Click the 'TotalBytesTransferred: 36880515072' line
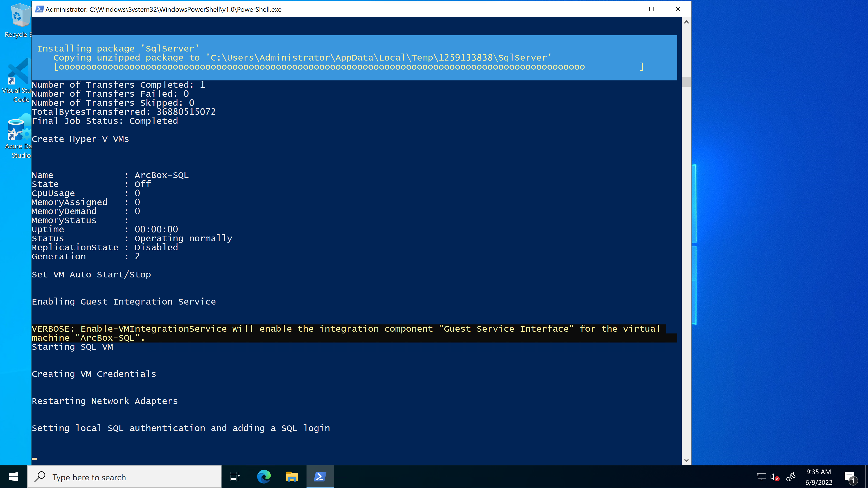The width and height of the screenshot is (868, 488). click(124, 112)
